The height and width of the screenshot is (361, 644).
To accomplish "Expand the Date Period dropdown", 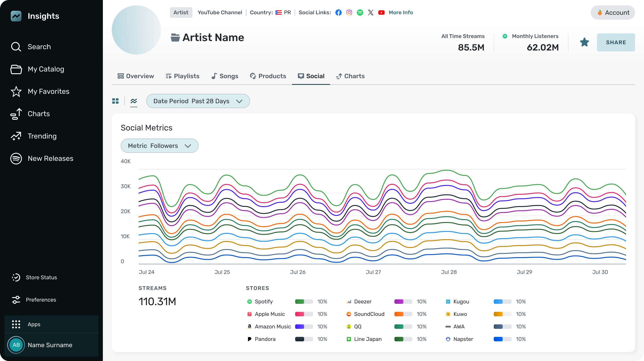I will pos(198,101).
